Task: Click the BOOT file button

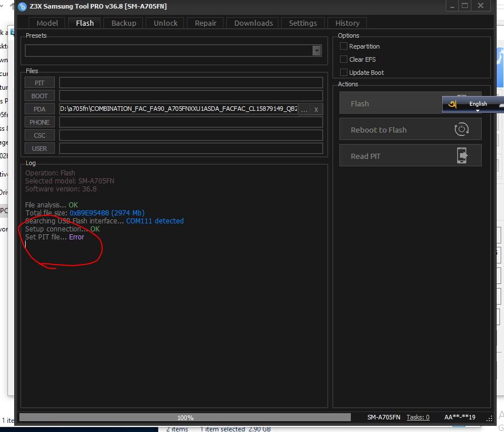Action: tap(39, 96)
